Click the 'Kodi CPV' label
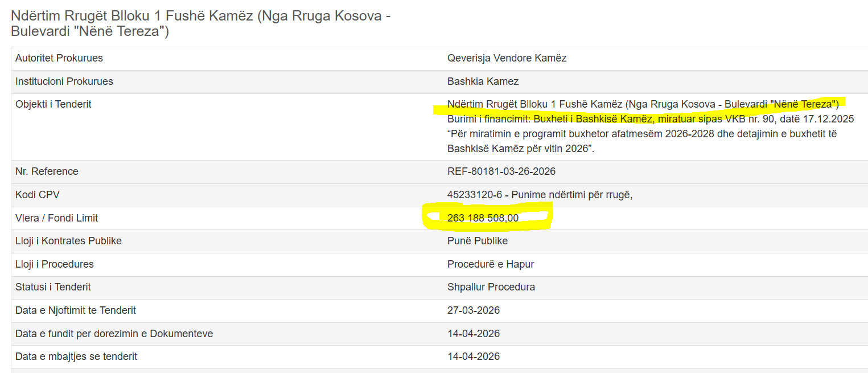The height and width of the screenshot is (373, 868). tap(38, 195)
